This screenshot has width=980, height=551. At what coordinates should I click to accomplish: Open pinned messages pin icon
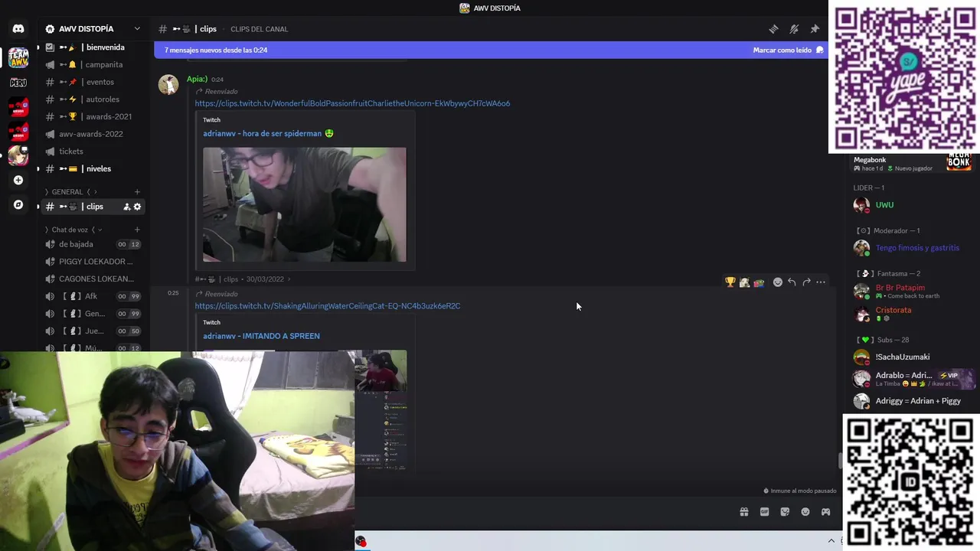tap(815, 29)
